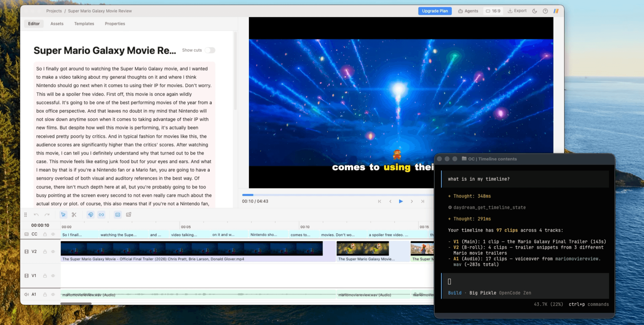
Task: Toggle dark mode moon icon
Action: (535, 11)
